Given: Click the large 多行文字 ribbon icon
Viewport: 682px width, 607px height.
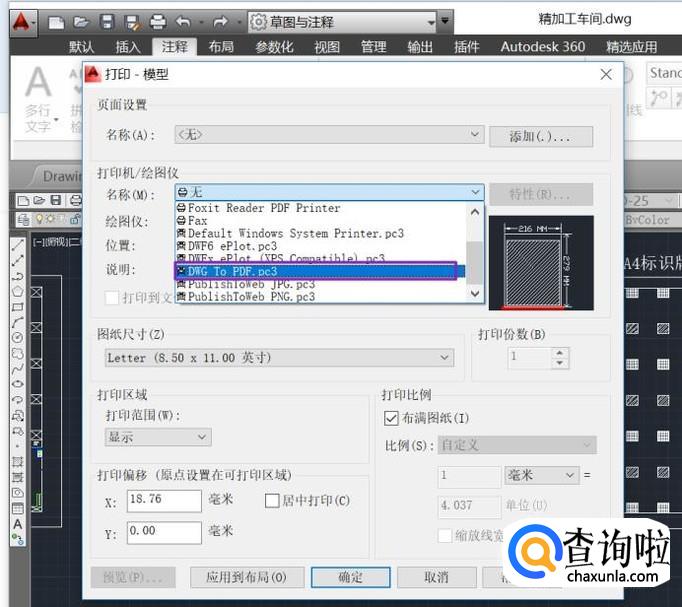Looking at the screenshot, I should tap(38, 82).
